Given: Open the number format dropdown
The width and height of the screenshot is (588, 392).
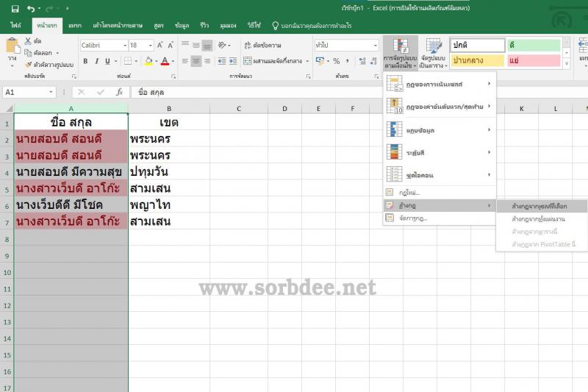Looking at the screenshot, I should (x=375, y=46).
